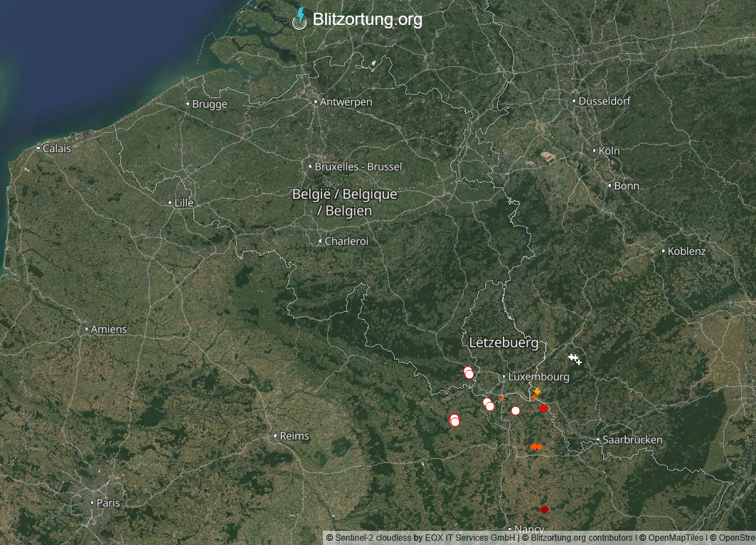Open the Blitzortung.org title link

click(368, 19)
